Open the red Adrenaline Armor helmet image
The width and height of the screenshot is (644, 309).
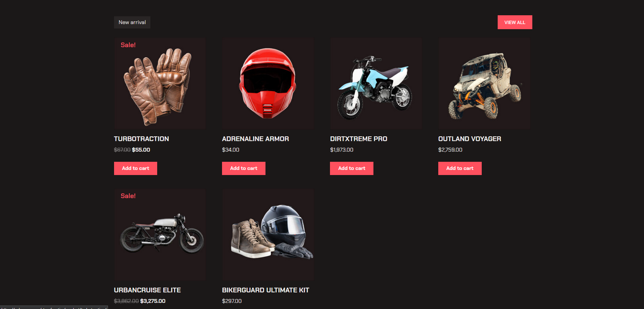(268, 83)
